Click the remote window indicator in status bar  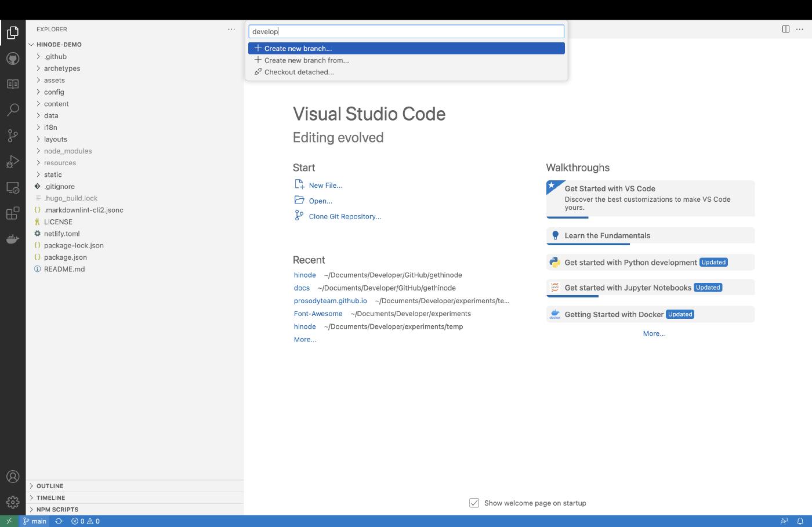pos(9,521)
